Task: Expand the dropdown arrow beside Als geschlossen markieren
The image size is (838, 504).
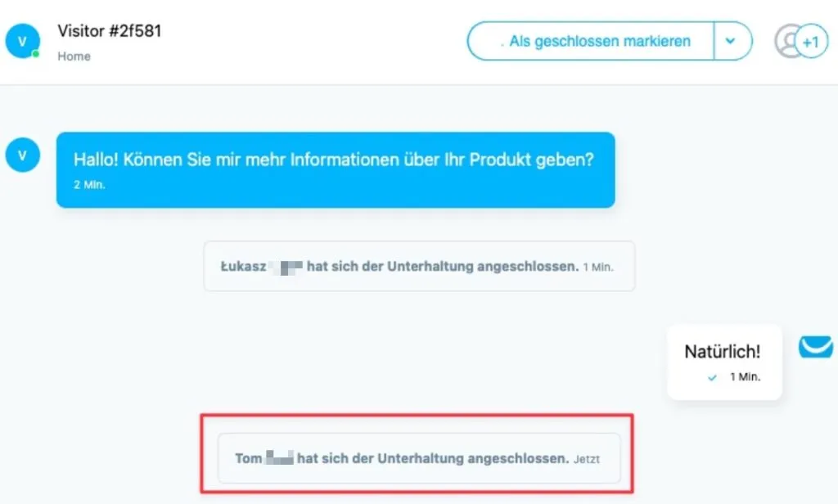Action: pos(732,41)
